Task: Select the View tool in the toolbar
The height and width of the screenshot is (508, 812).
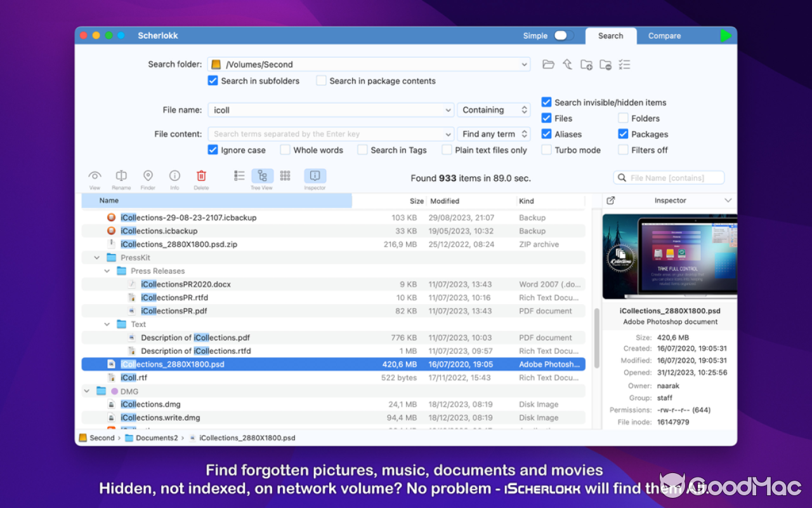Action: point(94,177)
